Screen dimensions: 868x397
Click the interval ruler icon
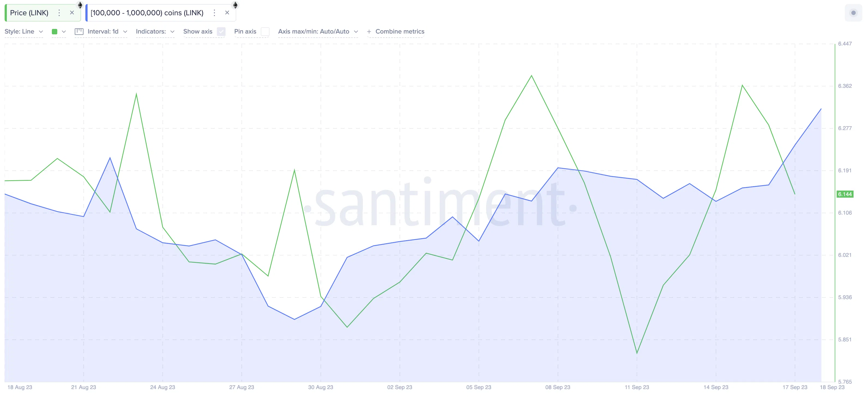[79, 32]
